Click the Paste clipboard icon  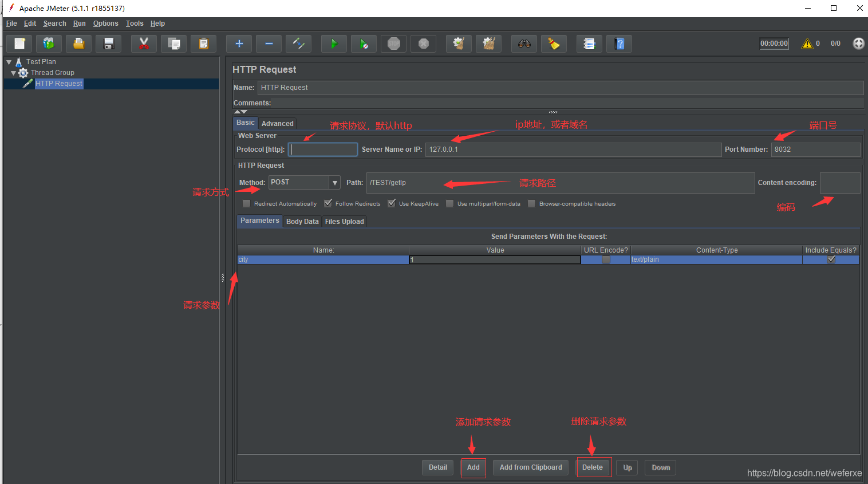click(203, 44)
